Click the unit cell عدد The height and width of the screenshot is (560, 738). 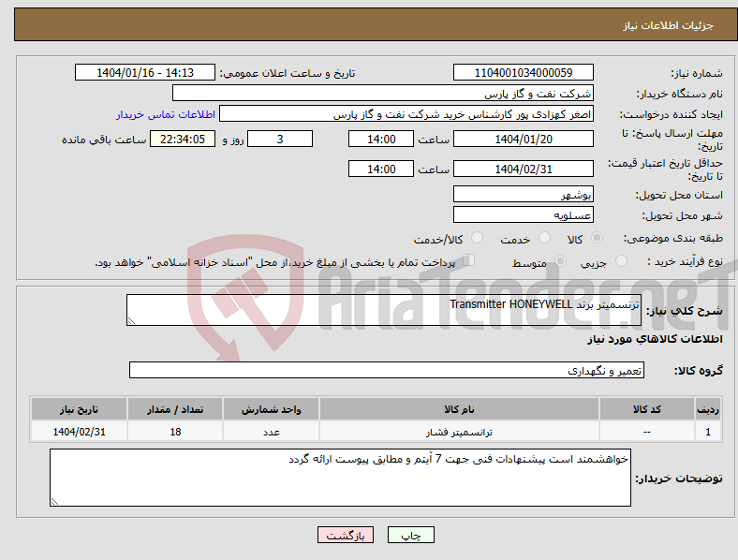point(271,432)
